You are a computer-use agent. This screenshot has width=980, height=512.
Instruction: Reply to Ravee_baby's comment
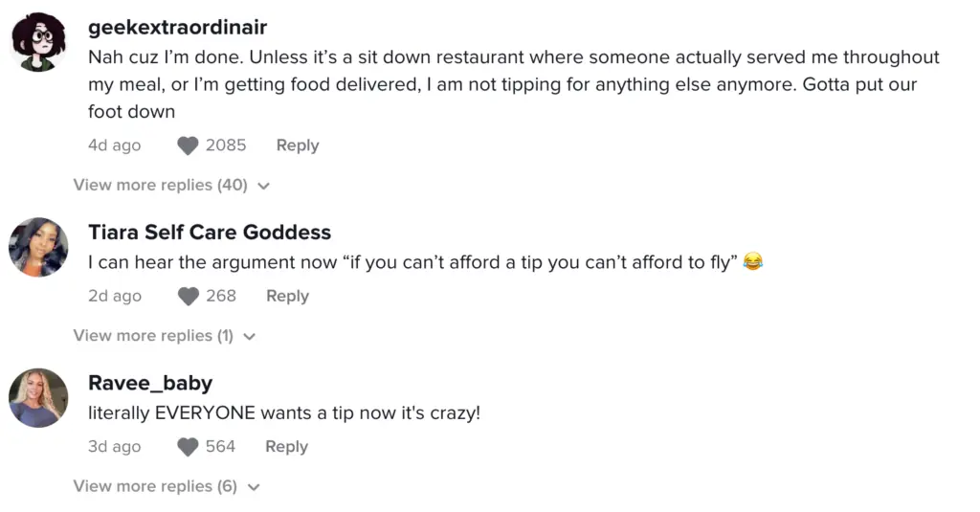[286, 446]
